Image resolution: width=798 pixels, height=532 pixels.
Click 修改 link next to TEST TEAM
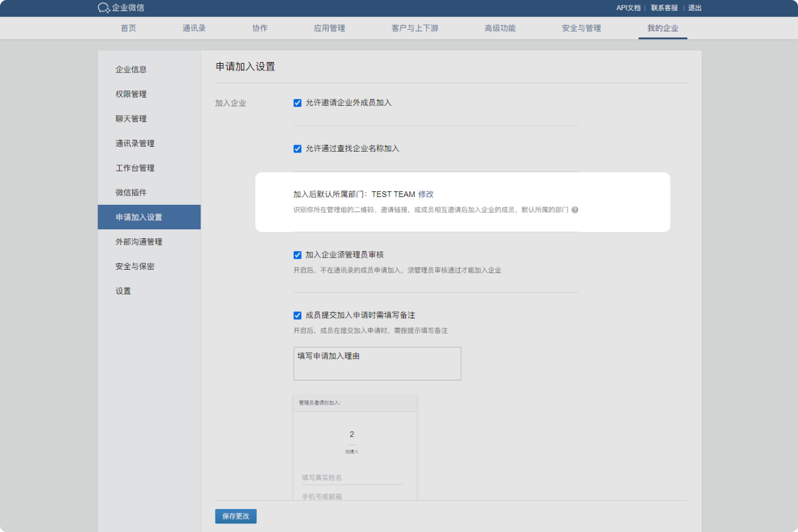coord(426,194)
